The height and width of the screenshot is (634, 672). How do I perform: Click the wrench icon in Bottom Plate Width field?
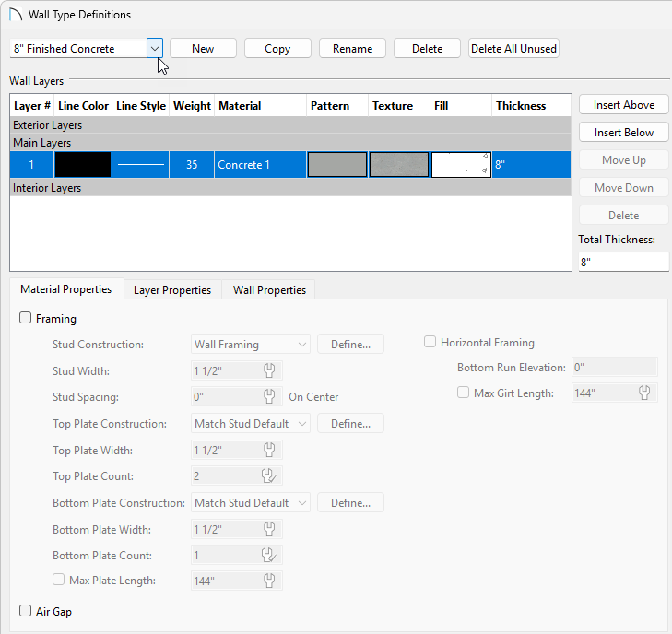(x=269, y=529)
